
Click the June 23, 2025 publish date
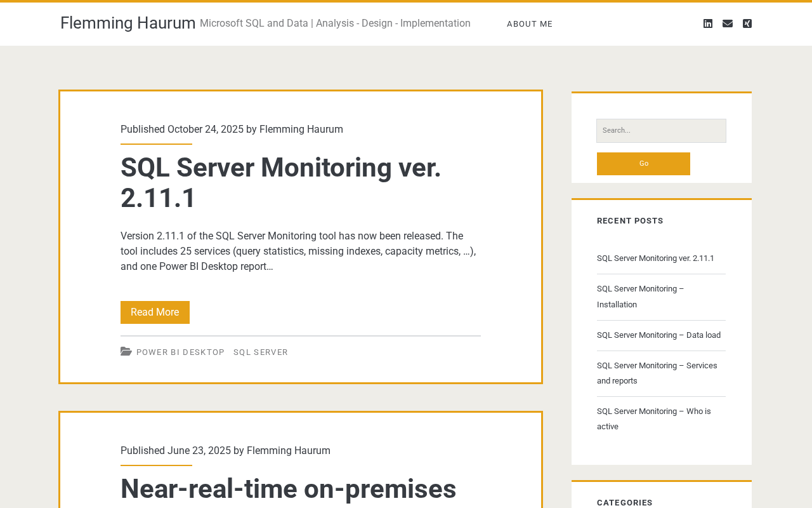(199, 451)
